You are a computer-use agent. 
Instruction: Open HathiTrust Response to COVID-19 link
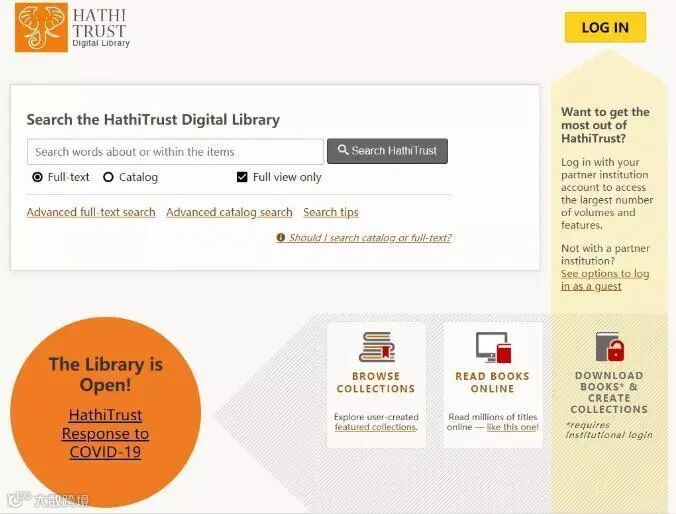point(105,433)
